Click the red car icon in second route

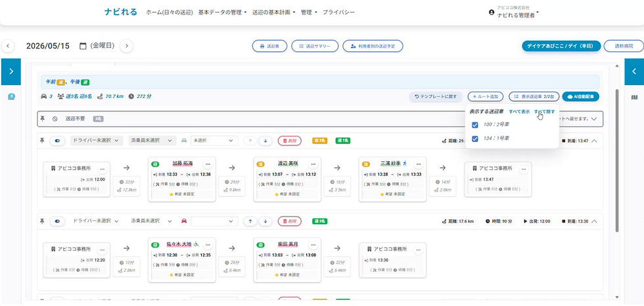pyautogui.click(x=184, y=221)
